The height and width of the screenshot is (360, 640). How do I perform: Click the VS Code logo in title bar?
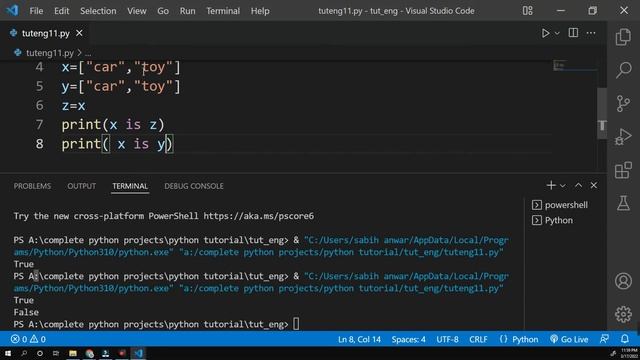(x=12, y=10)
